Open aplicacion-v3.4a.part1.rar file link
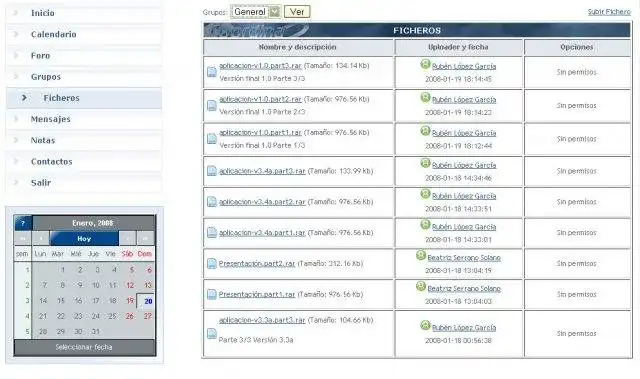Screen dimensions: 640x379 click(x=262, y=233)
